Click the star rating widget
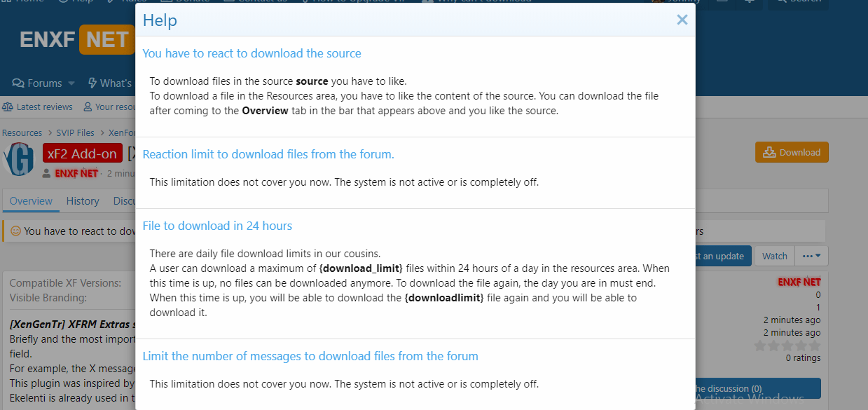Screen dimensions: 868x410 coord(787,346)
